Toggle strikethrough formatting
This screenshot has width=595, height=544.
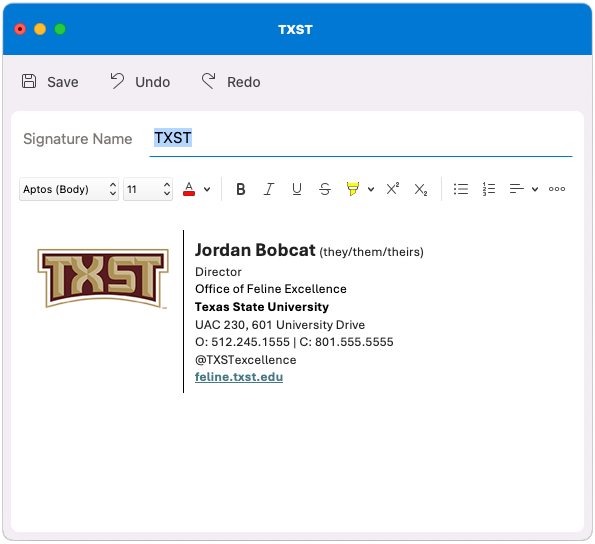click(x=325, y=189)
